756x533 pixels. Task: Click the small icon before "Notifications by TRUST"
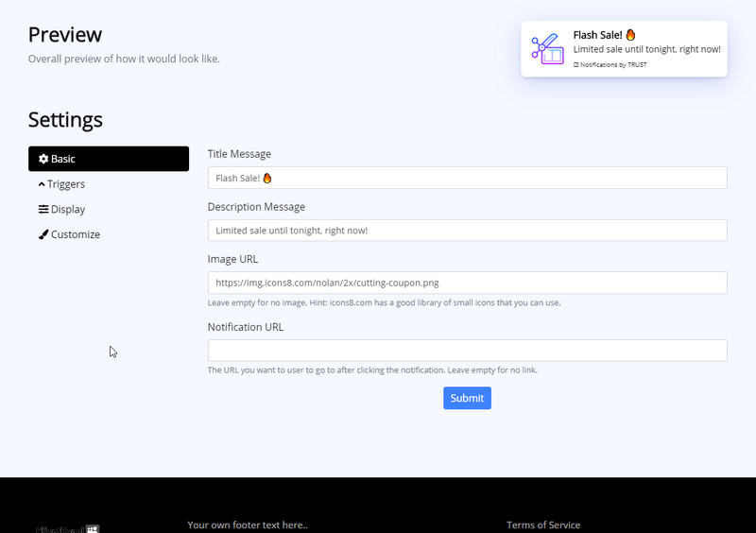(x=576, y=65)
